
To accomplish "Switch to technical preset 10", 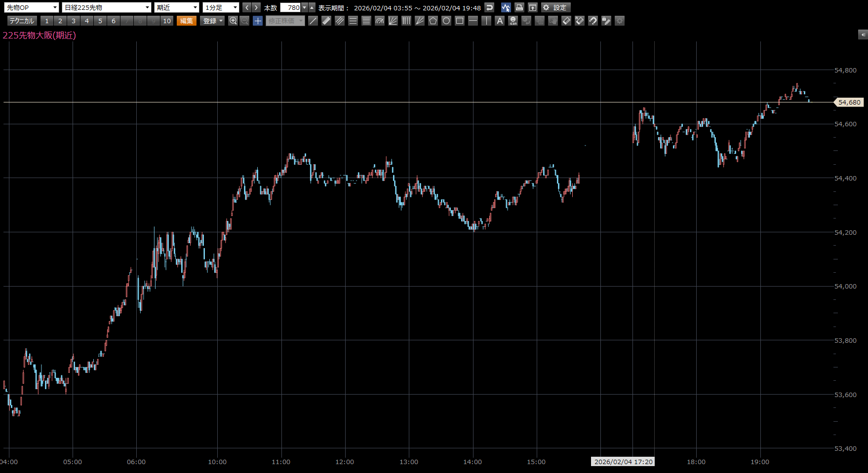I will (x=167, y=21).
